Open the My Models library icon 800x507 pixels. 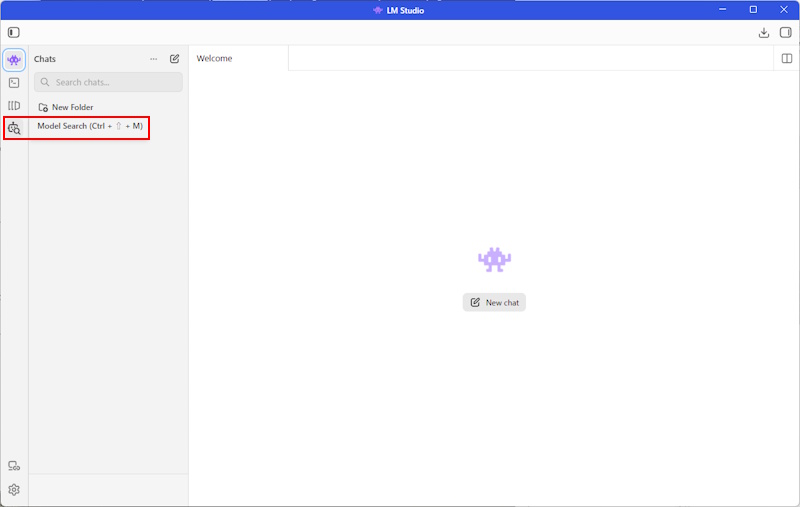[14, 106]
